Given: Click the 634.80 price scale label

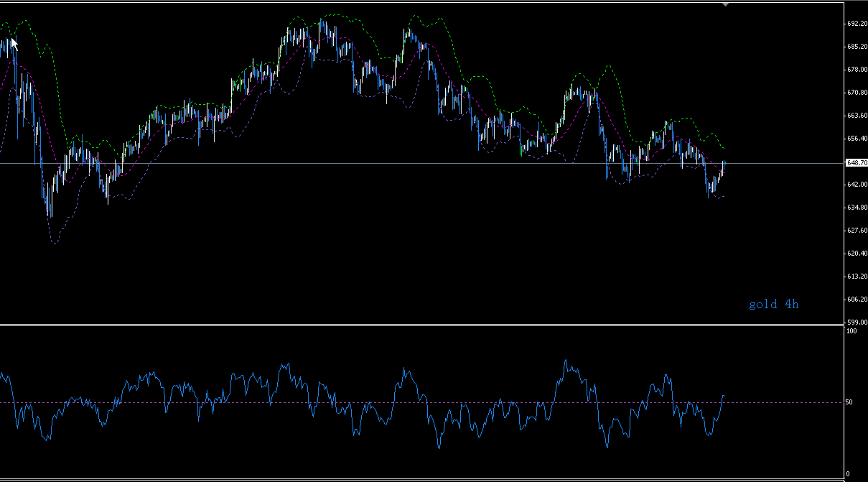Looking at the screenshot, I should click(x=857, y=208).
